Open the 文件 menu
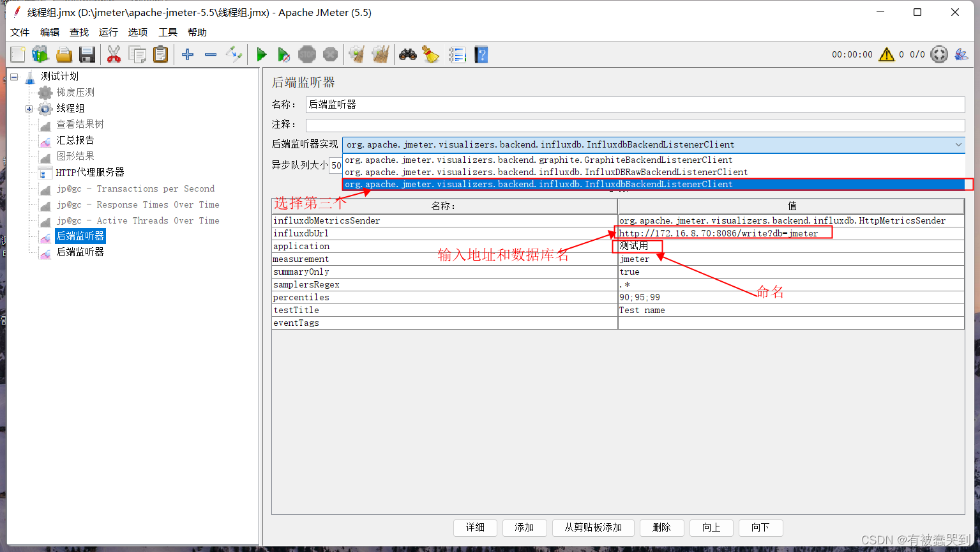The height and width of the screenshot is (552, 980). tap(20, 33)
